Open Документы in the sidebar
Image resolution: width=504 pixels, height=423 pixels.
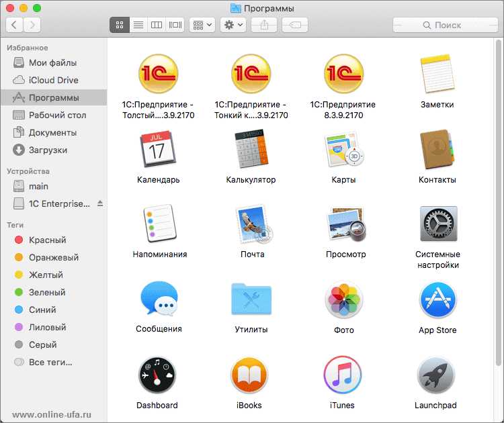(x=54, y=132)
